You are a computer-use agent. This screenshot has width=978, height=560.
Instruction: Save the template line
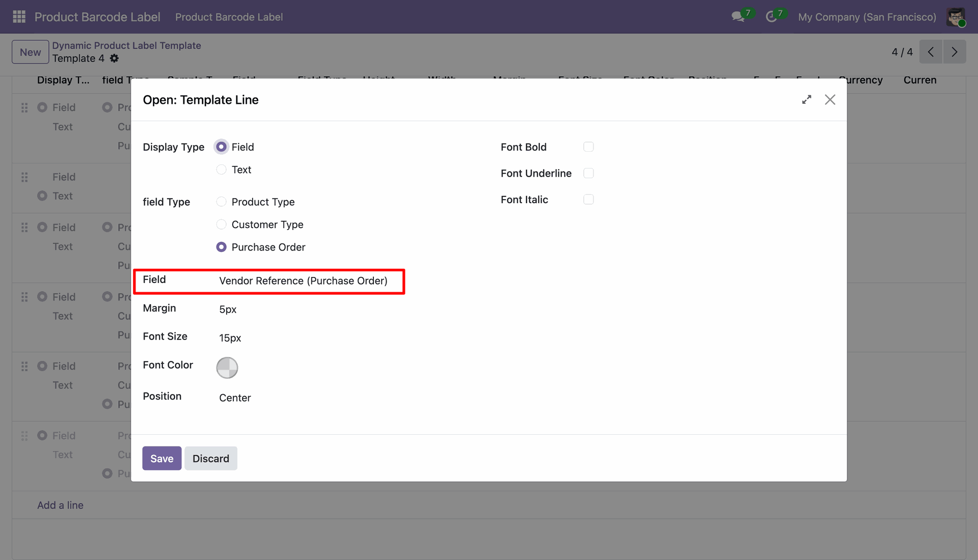point(161,458)
